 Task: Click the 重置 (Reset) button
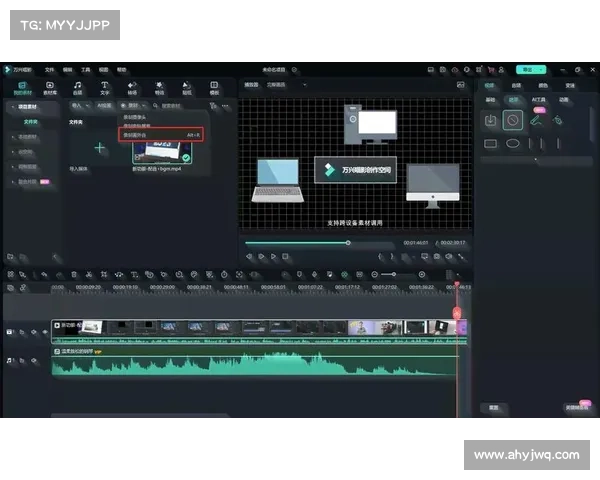coord(493,408)
